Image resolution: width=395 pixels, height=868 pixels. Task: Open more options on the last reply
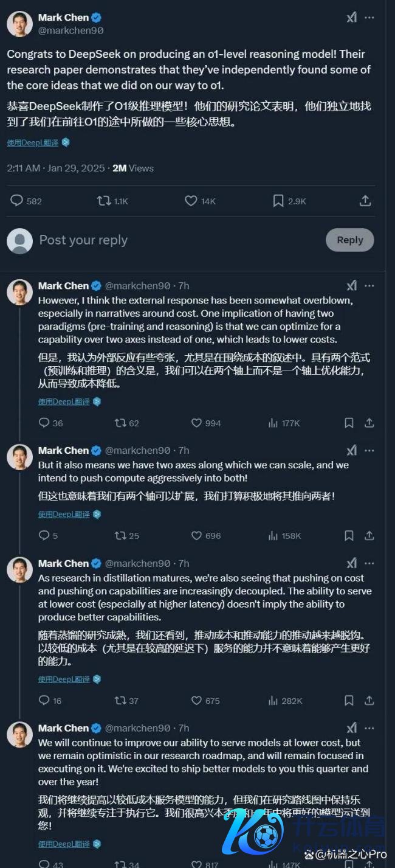coord(369,727)
